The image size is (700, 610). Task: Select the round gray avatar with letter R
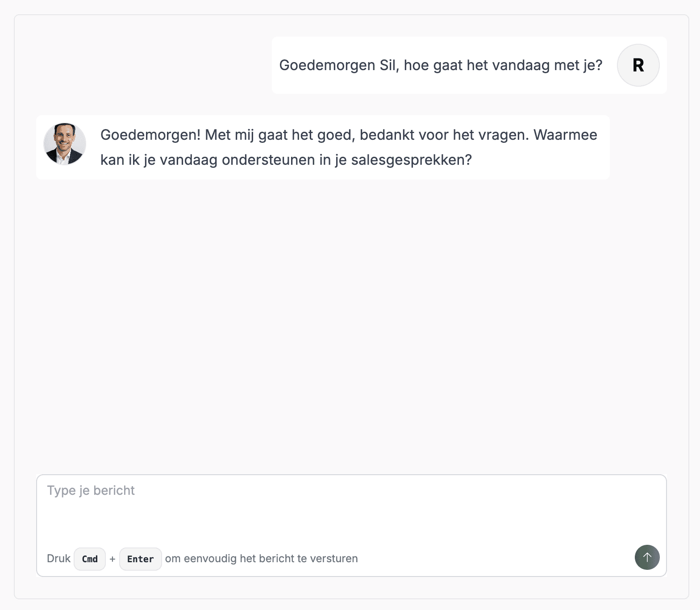pyautogui.click(x=637, y=65)
